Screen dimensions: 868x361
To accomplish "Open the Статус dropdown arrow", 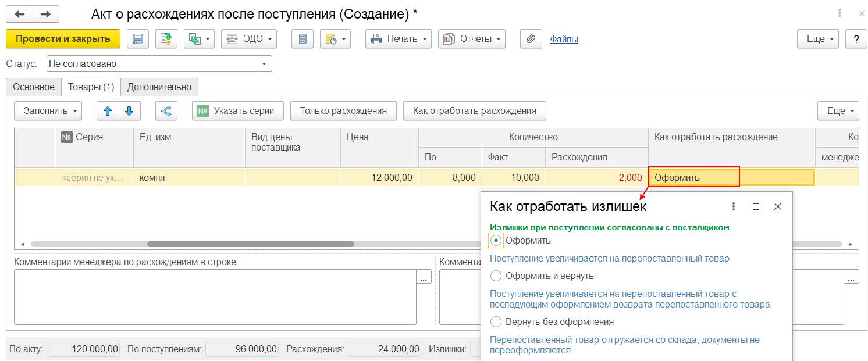I will click(x=264, y=63).
